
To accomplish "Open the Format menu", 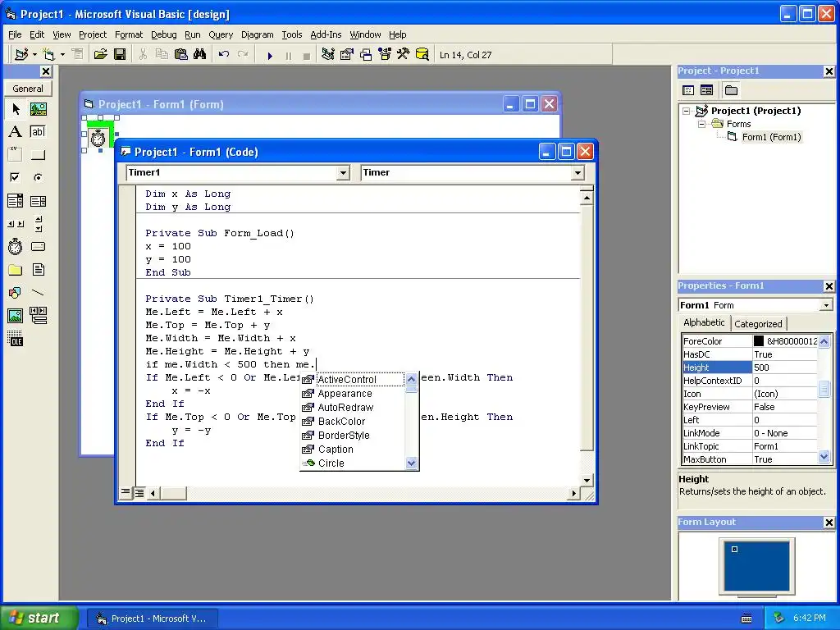I will (x=129, y=34).
